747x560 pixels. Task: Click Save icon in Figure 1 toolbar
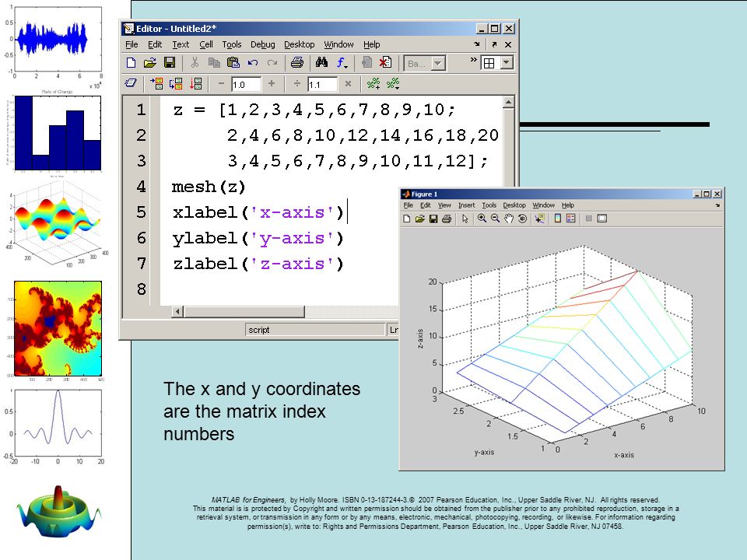click(x=433, y=219)
